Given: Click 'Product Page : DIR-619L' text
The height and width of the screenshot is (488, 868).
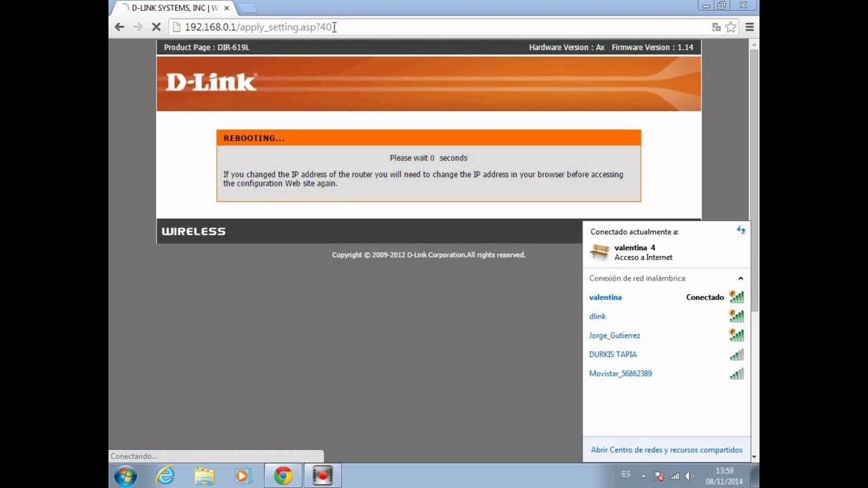Looking at the screenshot, I should click(207, 47).
